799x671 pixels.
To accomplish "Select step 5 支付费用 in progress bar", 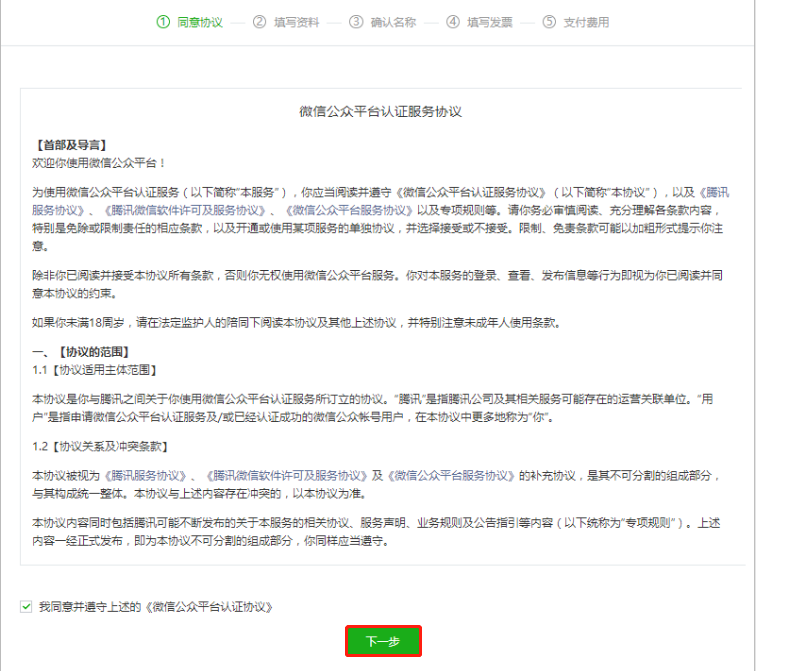I will point(576,22).
